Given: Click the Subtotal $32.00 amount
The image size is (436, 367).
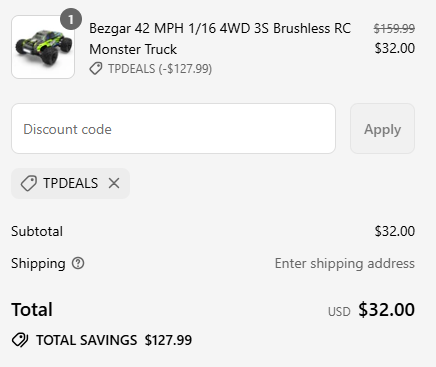Looking at the screenshot, I should tap(395, 231).
